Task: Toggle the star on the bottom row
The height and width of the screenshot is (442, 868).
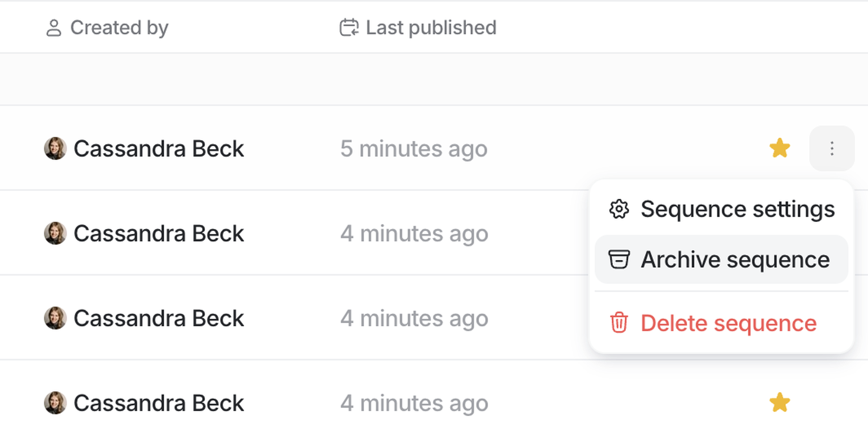Action: click(780, 403)
